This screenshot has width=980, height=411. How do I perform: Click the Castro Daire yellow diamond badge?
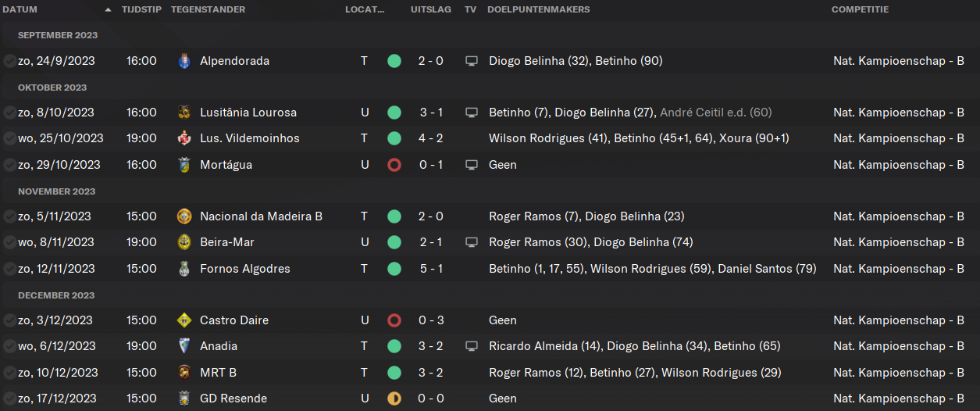[x=184, y=320]
